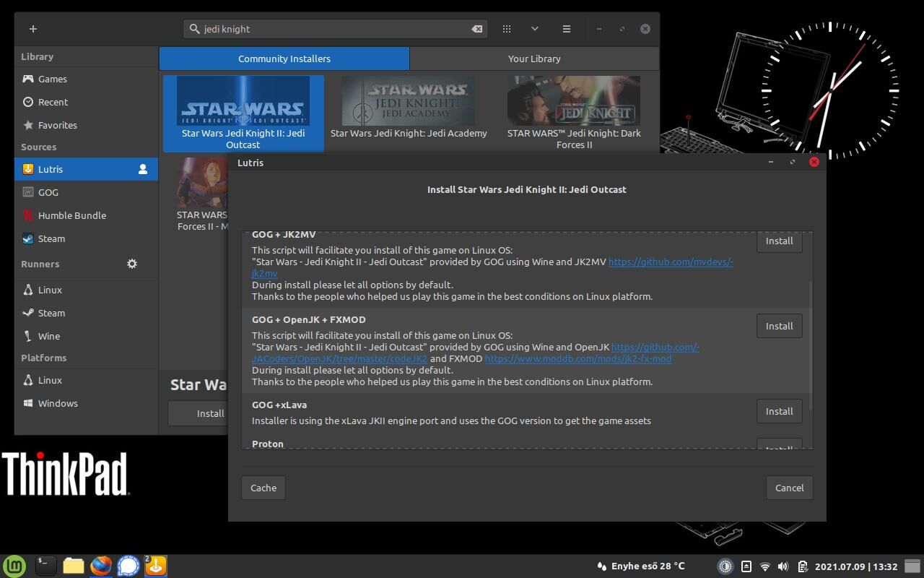
Task: Select the Windows platform
Action: click(x=86, y=403)
